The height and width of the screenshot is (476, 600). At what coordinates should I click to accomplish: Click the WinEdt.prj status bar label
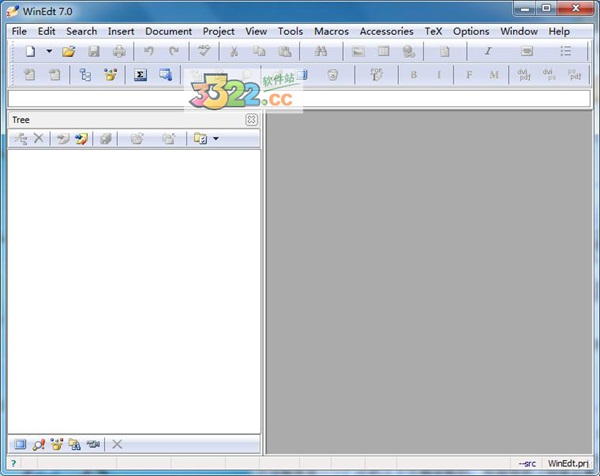570,463
